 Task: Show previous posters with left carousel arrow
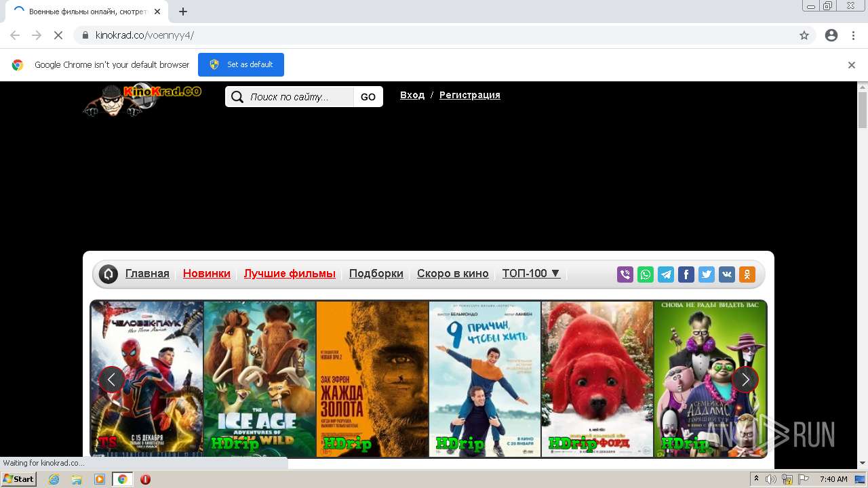pyautogui.click(x=111, y=380)
